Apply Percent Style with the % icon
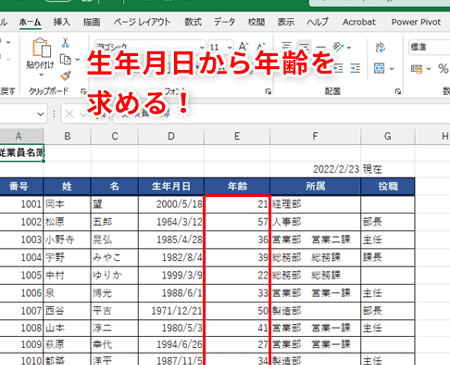 (443, 69)
